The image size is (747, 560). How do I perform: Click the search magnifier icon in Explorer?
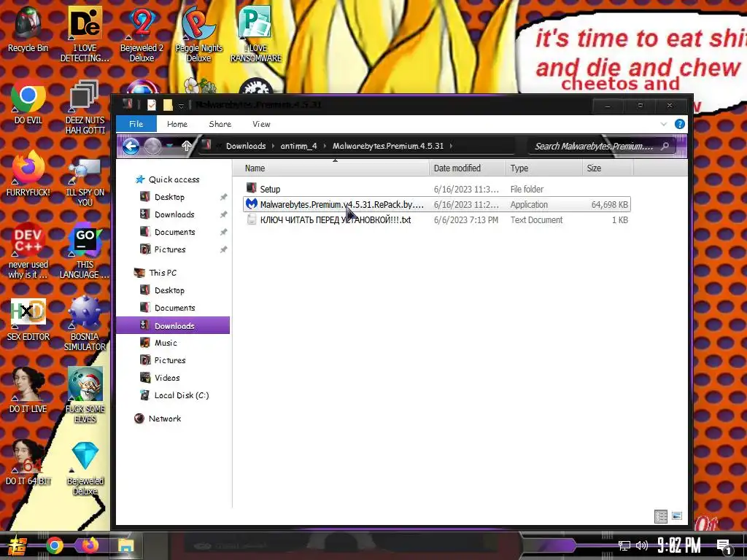[665, 146]
